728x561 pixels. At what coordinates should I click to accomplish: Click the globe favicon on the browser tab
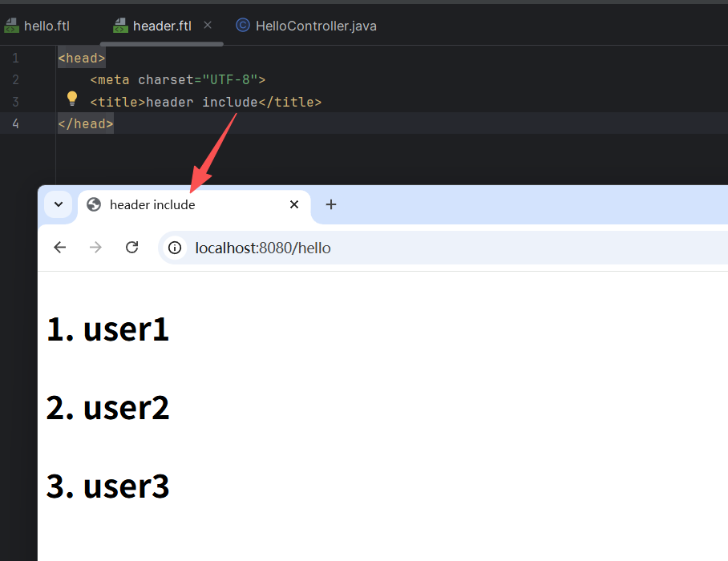[x=94, y=204]
